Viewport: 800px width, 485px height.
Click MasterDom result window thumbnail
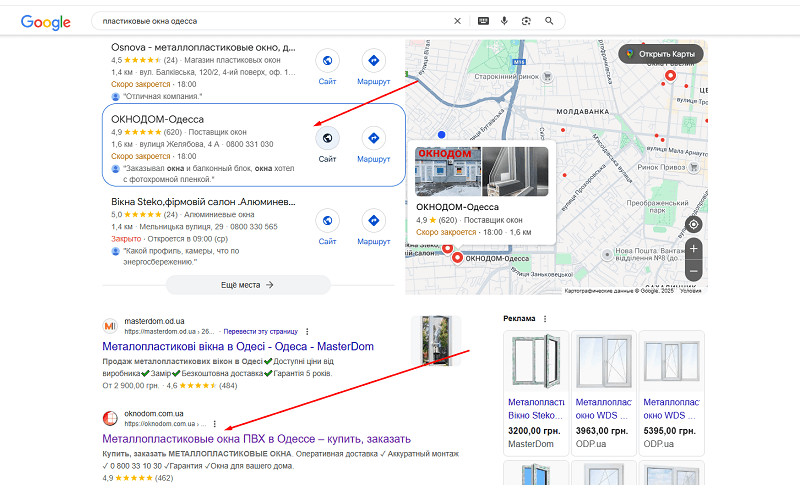point(436,340)
